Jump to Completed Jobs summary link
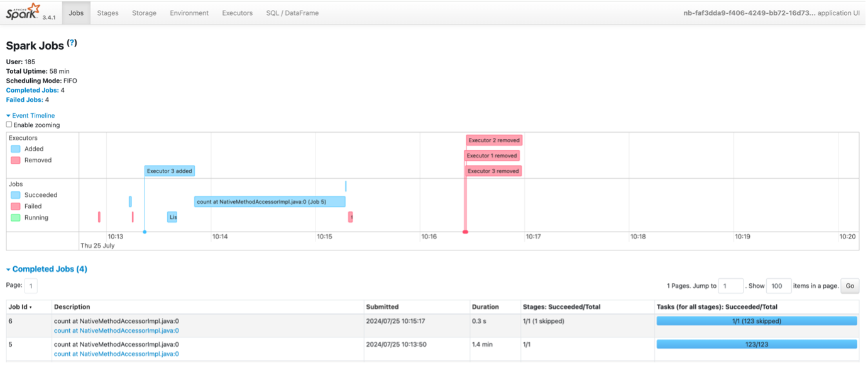 click(x=32, y=91)
